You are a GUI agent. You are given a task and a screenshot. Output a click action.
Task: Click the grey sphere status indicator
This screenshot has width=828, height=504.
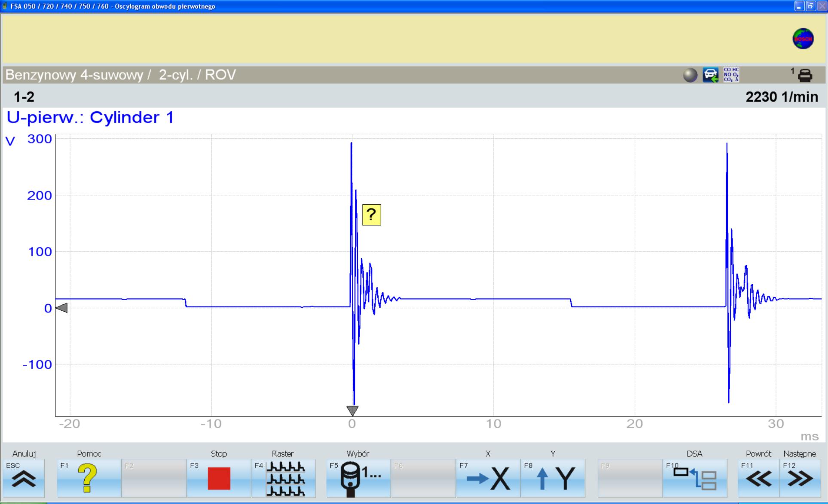point(690,75)
